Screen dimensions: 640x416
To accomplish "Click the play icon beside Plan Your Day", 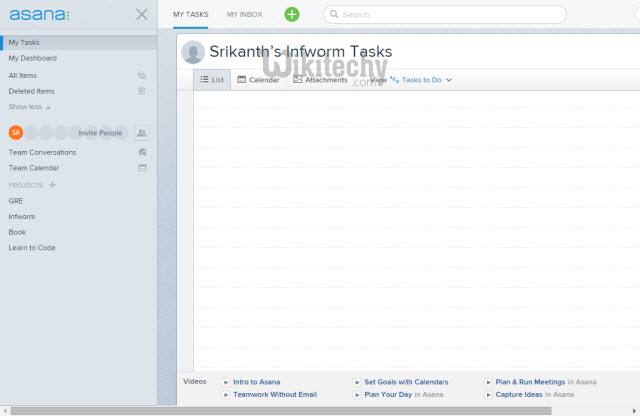I will [x=357, y=395].
